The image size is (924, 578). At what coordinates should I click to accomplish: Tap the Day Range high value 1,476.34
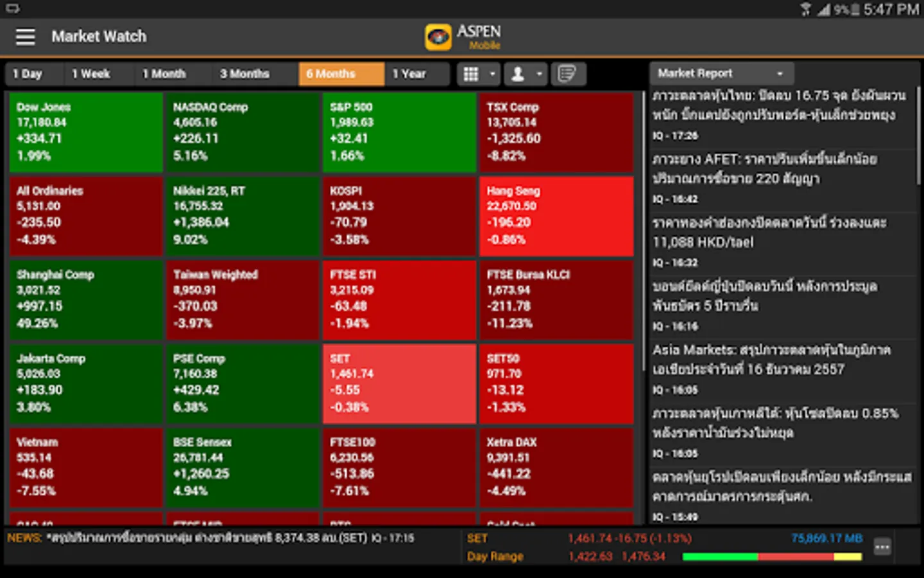pyautogui.click(x=644, y=557)
